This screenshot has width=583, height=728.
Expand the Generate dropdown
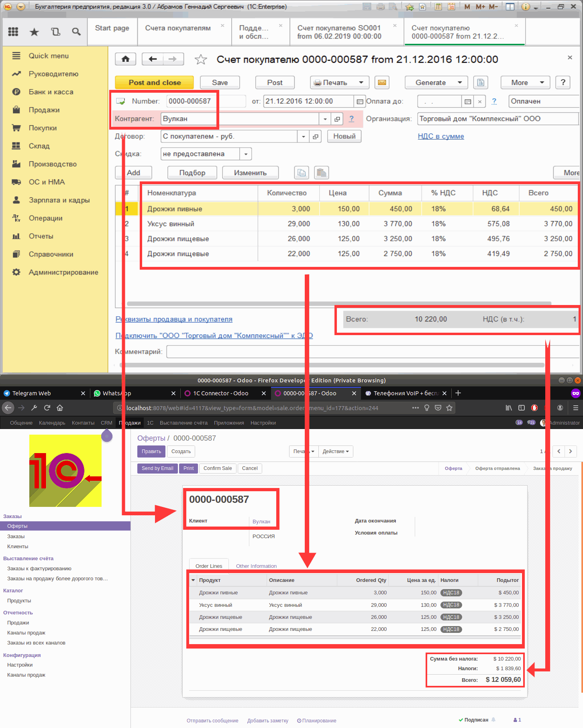click(436, 82)
